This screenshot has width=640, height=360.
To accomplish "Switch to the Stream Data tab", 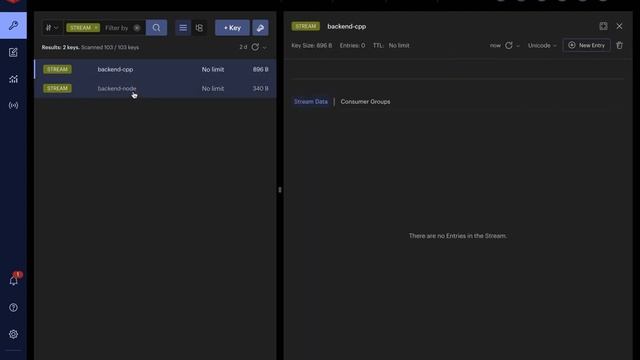I will [311, 102].
